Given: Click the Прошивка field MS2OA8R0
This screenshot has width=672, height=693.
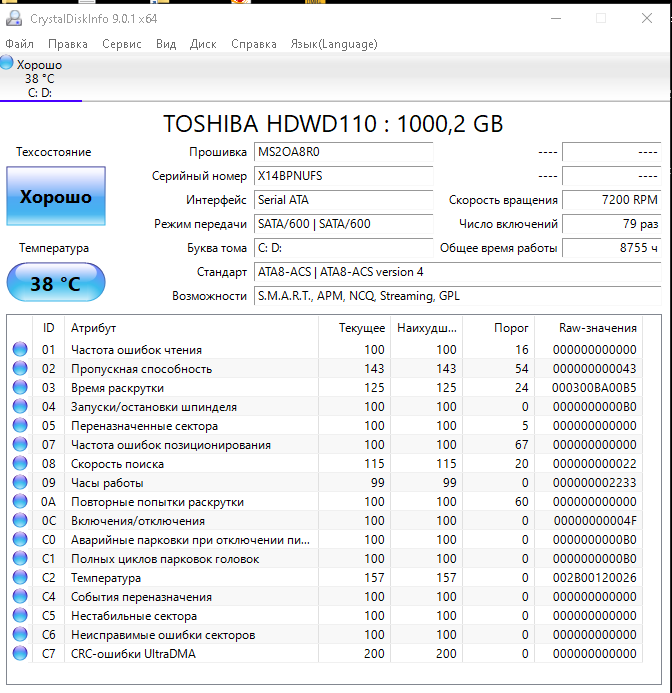Looking at the screenshot, I should (x=344, y=152).
